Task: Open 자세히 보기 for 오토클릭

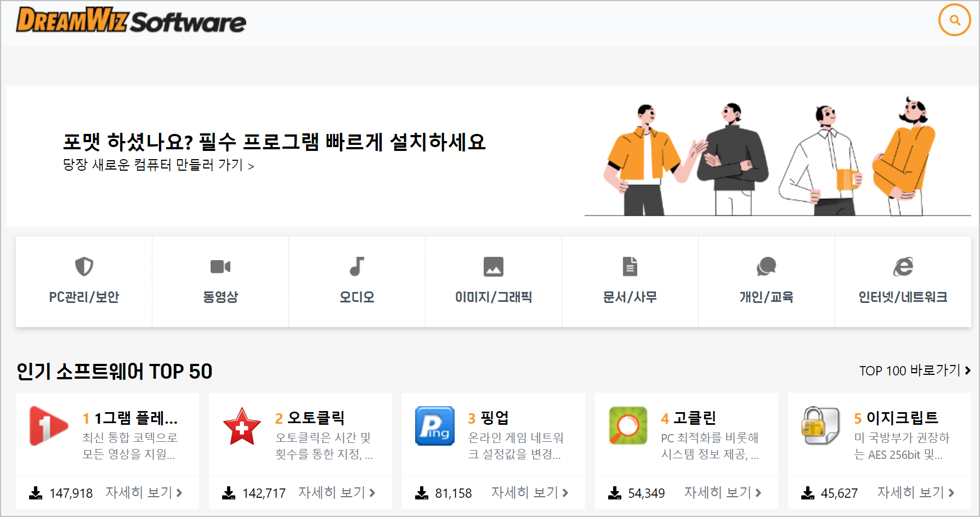Action: click(337, 492)
